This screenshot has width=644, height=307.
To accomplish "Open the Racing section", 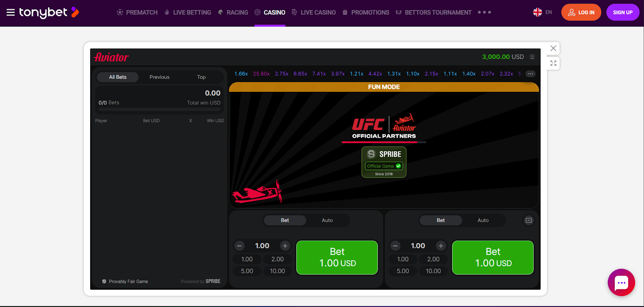I will 233,12.
